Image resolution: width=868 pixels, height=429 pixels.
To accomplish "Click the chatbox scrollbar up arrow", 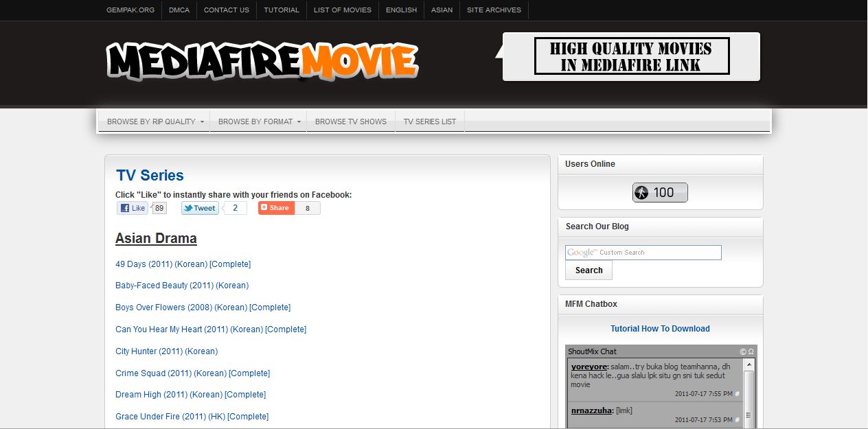I will click(x=749, y=364).
